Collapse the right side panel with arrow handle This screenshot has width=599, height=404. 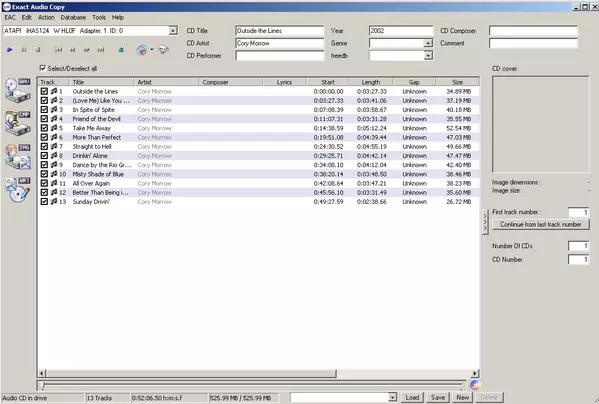[x=485, y=221]
